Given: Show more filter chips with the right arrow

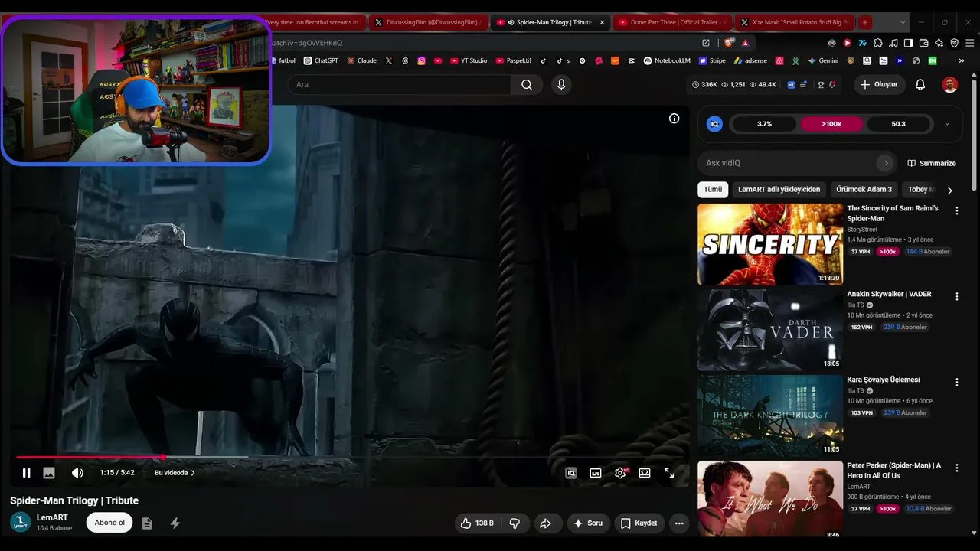Looking at the screenshot, I should pyautogui.click(x=949, y=190).
